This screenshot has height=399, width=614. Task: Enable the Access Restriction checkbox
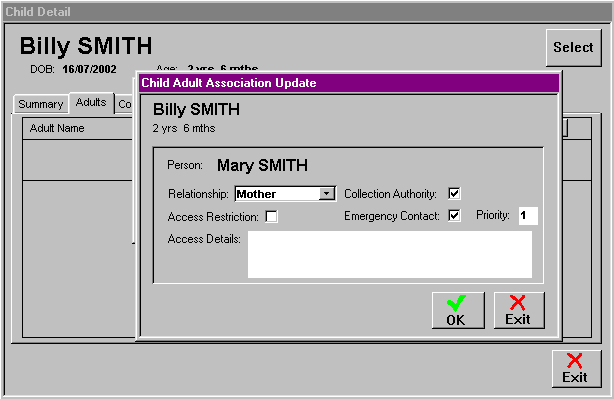271,217
